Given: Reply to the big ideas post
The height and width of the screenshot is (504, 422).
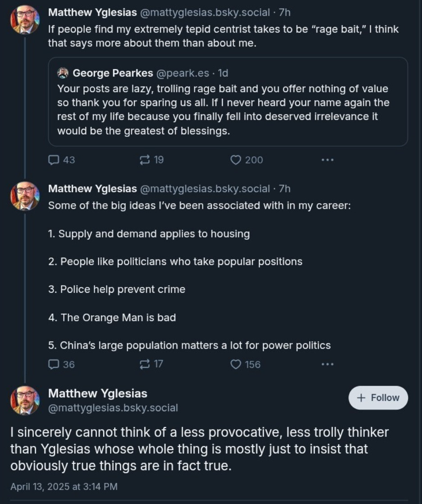Looking at the screenshot, I should (53, 364).
